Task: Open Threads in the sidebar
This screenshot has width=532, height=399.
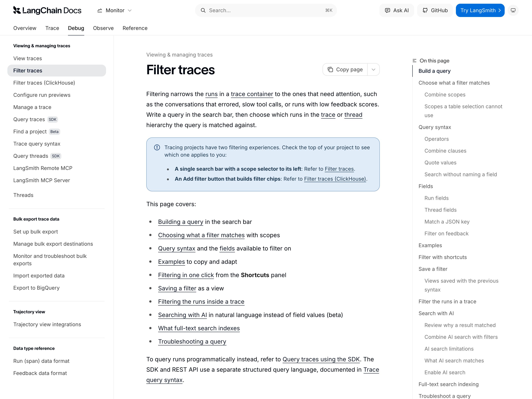Action: [57, 195]
